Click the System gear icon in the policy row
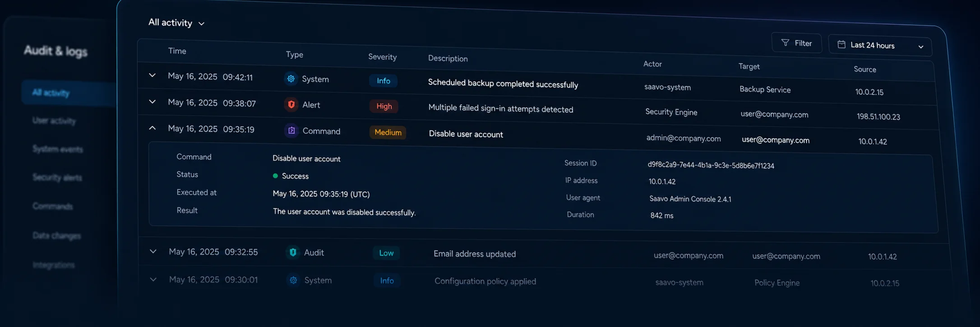Image resolution: width=980 pixels, height=327 pixels. click(293, 280)
